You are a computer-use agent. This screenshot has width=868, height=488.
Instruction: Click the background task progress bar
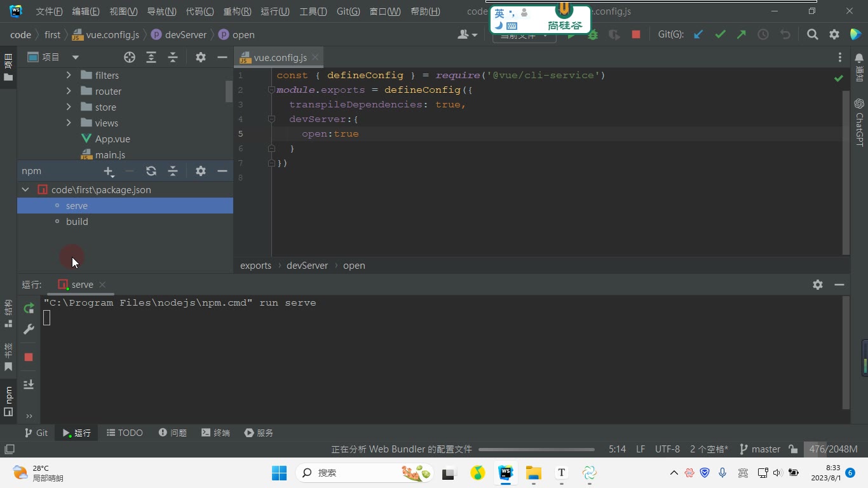[536, 449]
